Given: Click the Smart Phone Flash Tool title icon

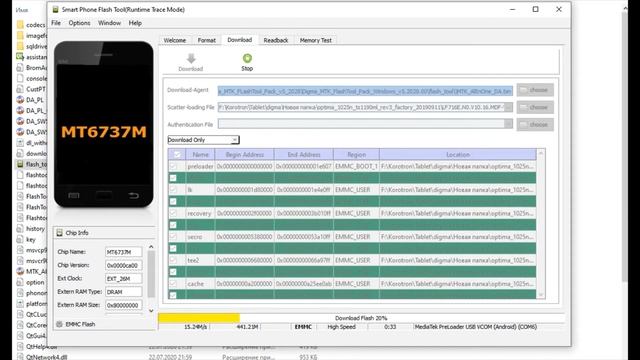Looking at the screenshot, I should 55,9.
